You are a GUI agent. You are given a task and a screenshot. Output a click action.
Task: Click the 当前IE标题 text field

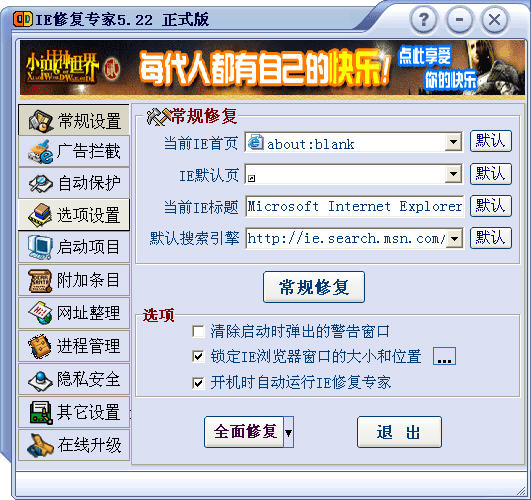pyautogui.click(x=354, y=206)
